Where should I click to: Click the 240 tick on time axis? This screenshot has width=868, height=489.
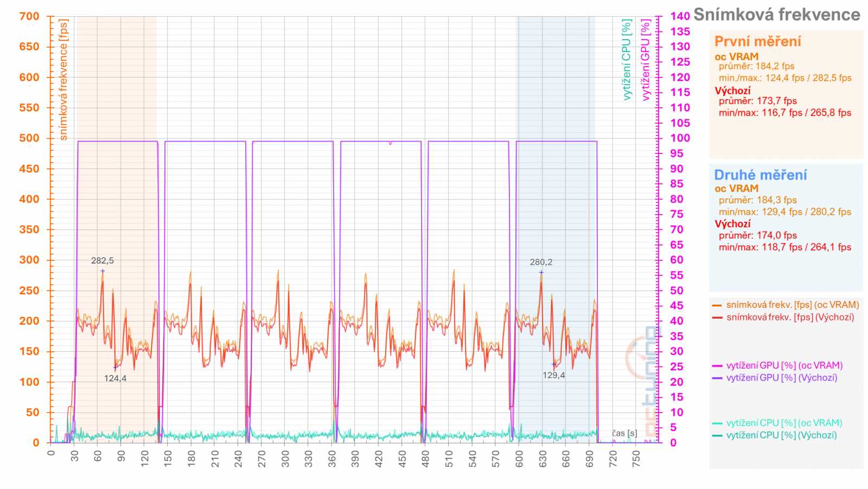click(x=238, y=459)
